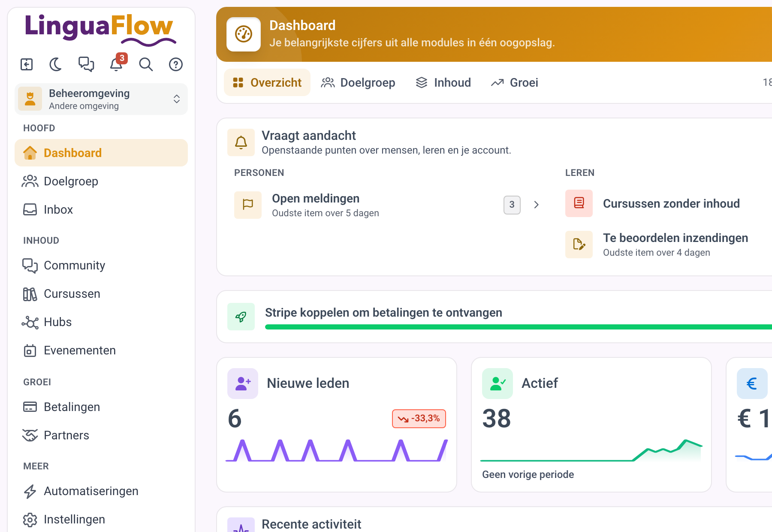
Task: Open Instellingen settings
Action: (x=101, y=519)
